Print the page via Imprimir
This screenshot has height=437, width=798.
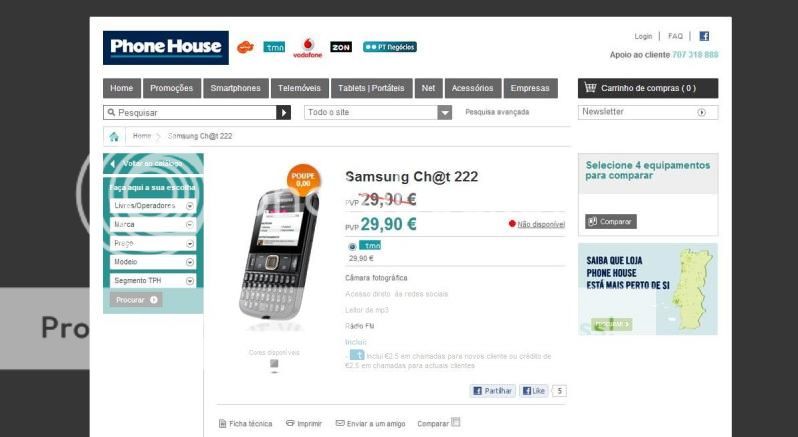click(304, 423)
